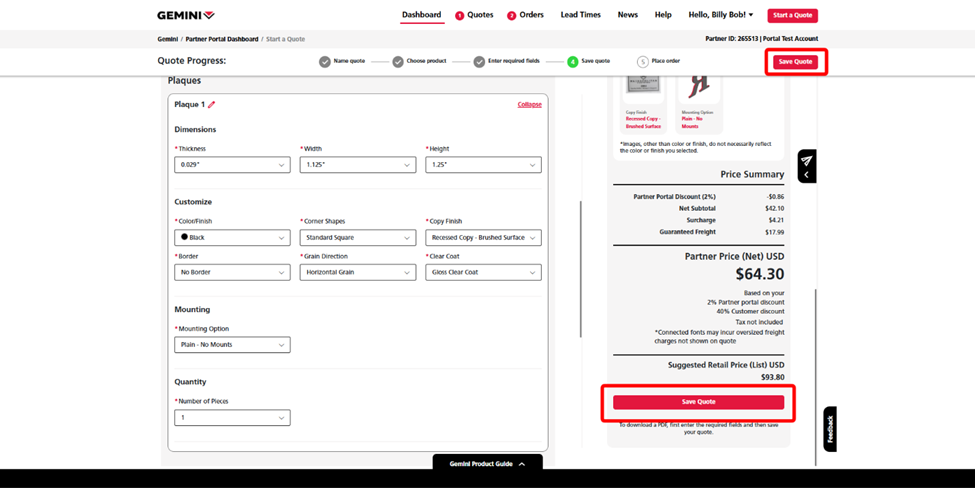The height and width of the screenshot is (488, 975).
Task: Go to the Quotes menu item
Action: pos(474,15)
